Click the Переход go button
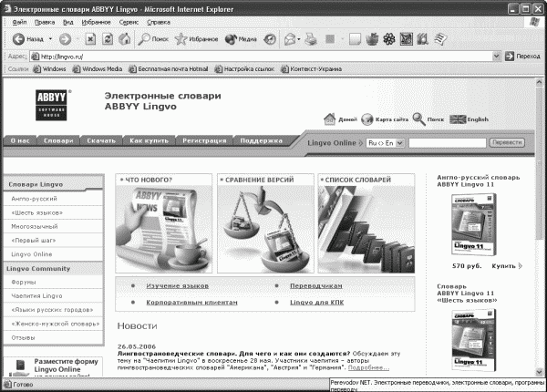This screenshot has width=547, height=392. (522, 57)
